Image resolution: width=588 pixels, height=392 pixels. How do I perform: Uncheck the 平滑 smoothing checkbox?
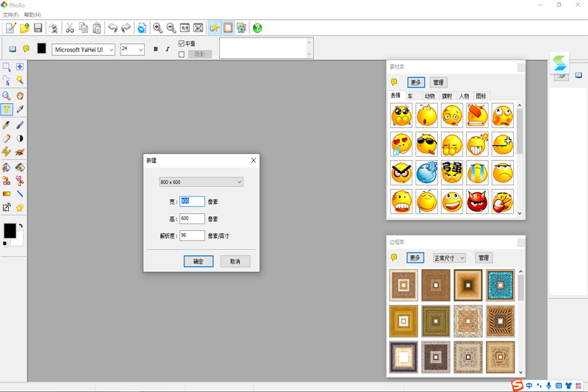coord(182,44)
